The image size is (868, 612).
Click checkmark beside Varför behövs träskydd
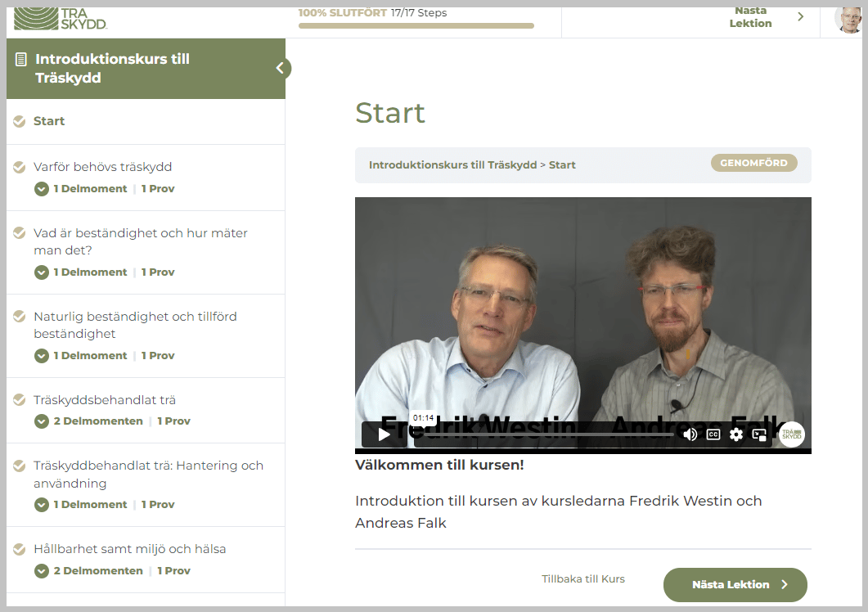point(20,167)
